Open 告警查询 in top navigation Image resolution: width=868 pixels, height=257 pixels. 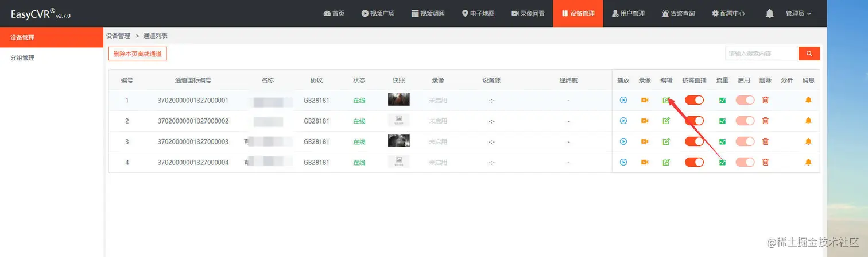tap(678, 13)
